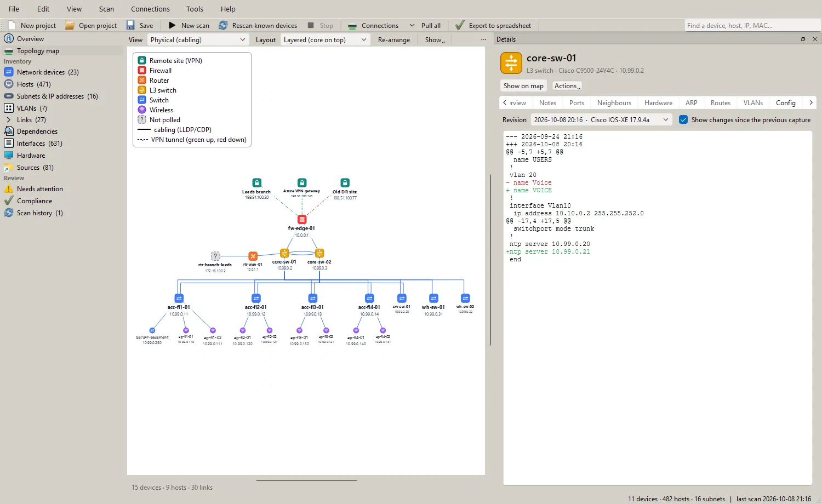Screen dimensions: 822x504
Task: Click the map vertical scrollbar
Action: pos(490,260)
